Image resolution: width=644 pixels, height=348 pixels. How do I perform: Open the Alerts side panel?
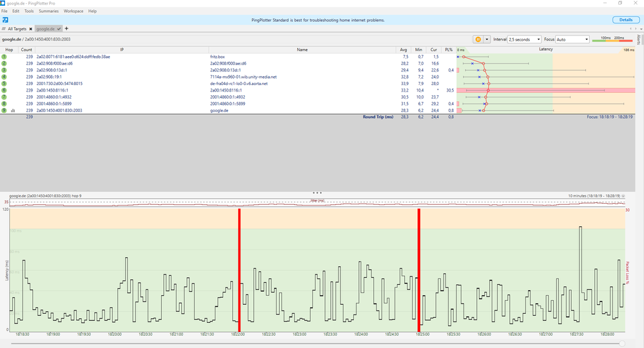tap(638, 39)
